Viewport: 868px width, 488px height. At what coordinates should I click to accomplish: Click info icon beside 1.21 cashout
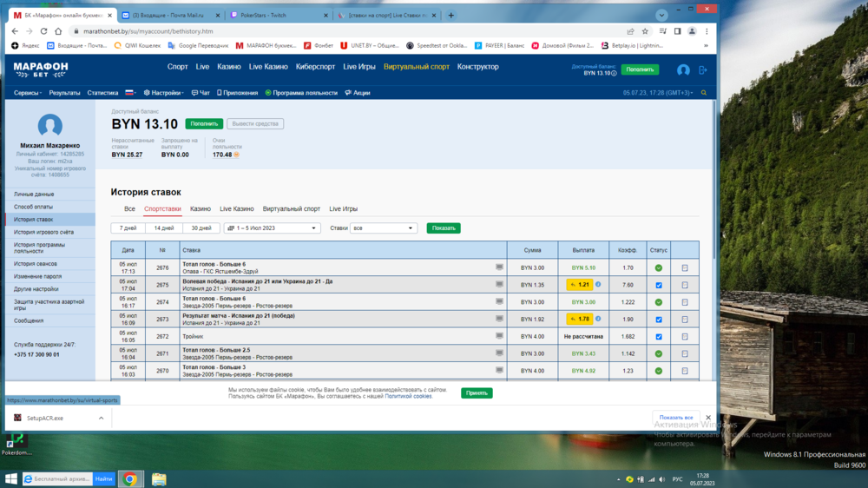tap(598, 285)
